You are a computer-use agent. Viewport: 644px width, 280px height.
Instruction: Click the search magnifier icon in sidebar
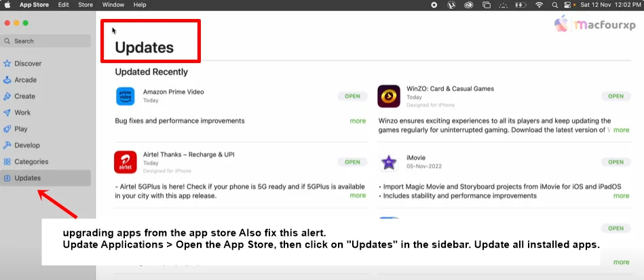(x=7, y=41)
